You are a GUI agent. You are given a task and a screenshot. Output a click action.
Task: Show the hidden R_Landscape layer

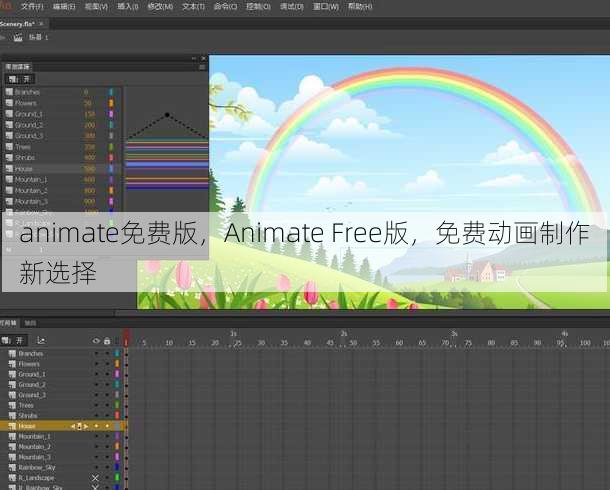click(x=95, y=478)
